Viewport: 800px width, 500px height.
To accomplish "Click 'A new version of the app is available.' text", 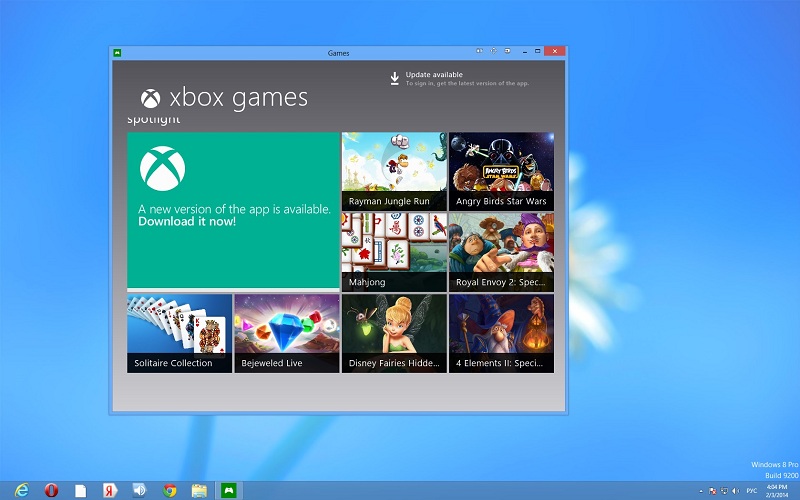I will [234, 209].
